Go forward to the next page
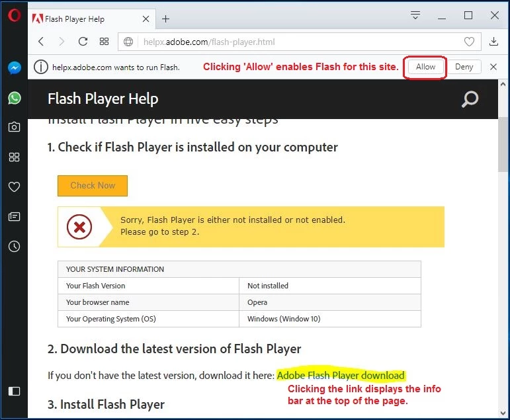Viewport: 510px width, 420px height. coord(62,41)
